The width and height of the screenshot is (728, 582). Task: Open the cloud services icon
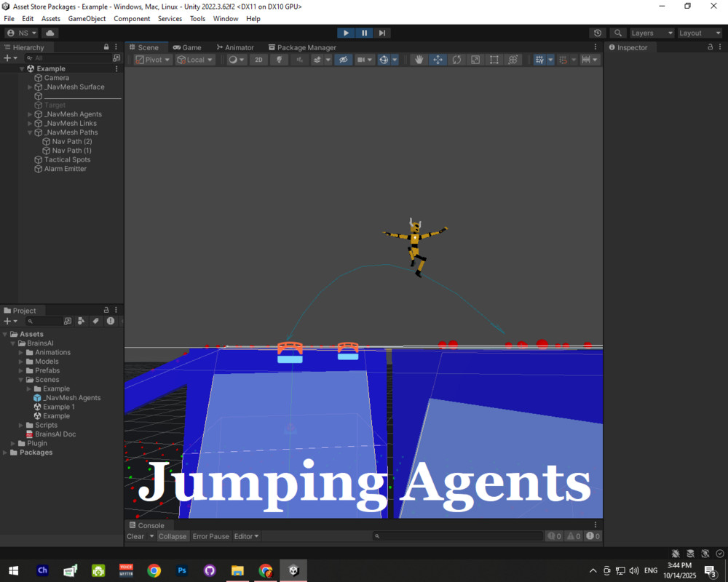point(50,33)
